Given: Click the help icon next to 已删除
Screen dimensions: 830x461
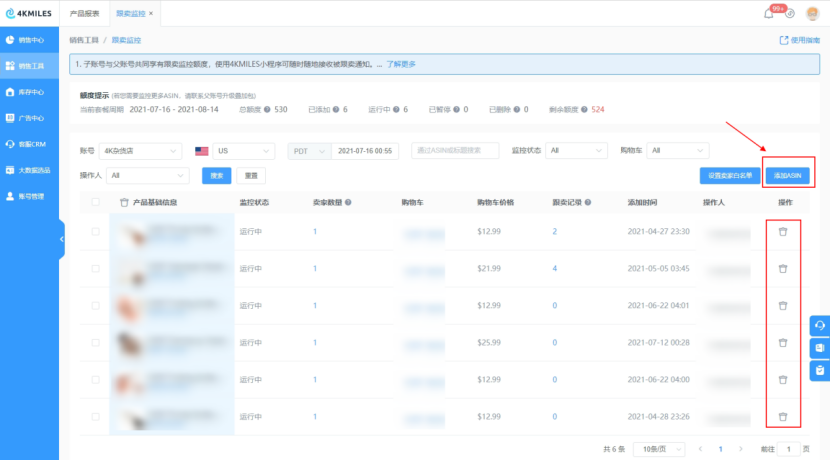Looking at the screenshot, I should [517, 110].
